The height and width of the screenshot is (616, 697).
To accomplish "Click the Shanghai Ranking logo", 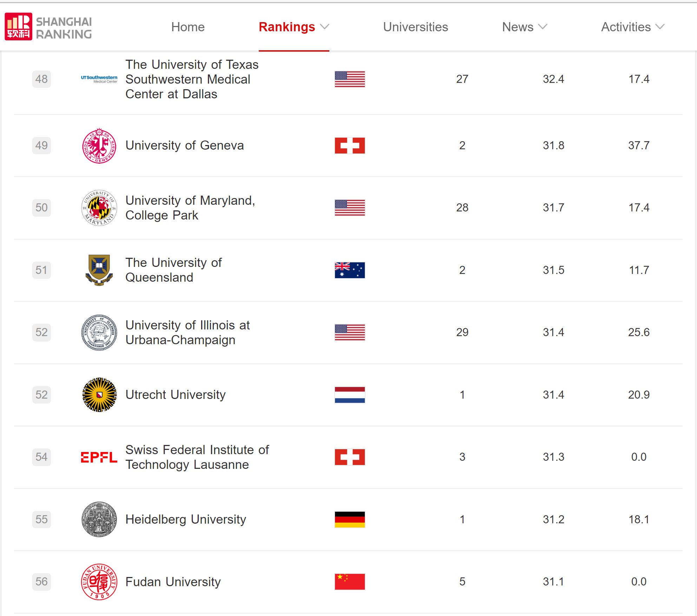I will tap(48, 27).
